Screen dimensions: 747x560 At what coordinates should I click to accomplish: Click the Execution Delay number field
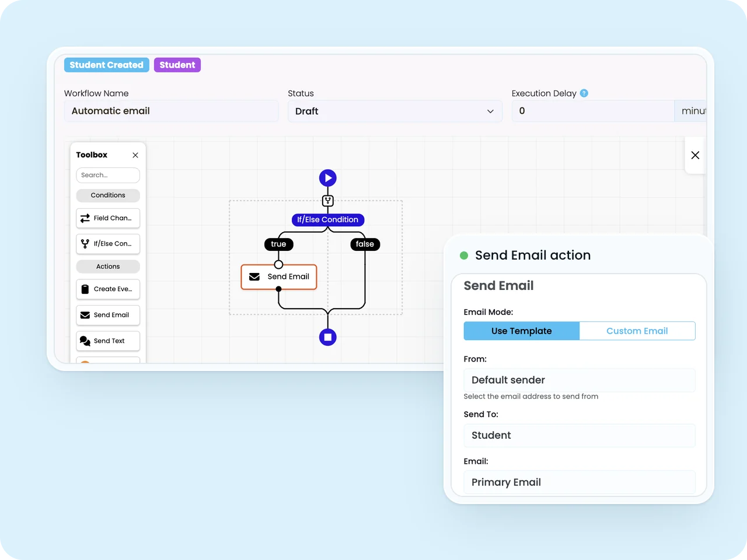pos(593,111)
